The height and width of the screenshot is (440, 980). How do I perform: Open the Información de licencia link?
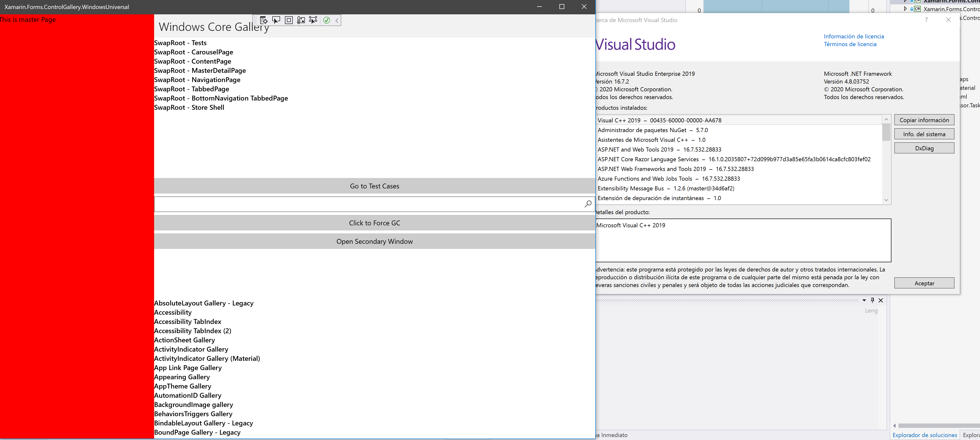click(854, 36)
